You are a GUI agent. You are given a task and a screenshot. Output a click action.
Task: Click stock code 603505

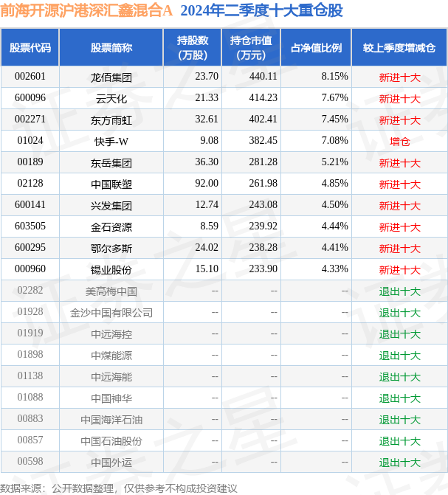click(30, 226)
